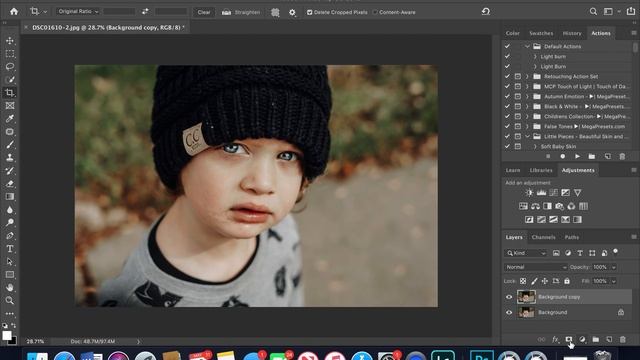Viewport: 640px width, 360px height.
Task: Hide the Background layer
Action: (x=509, y=313)
